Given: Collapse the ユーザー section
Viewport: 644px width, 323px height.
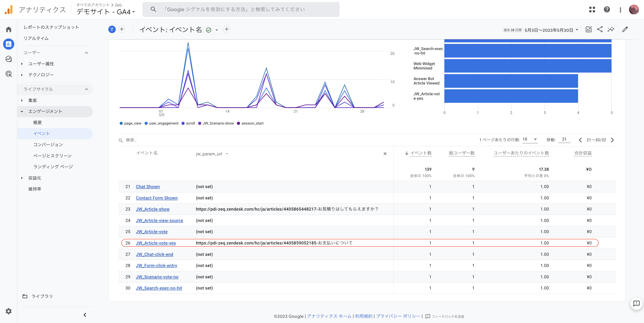Looking at the screenshot, I should (87, 53).
